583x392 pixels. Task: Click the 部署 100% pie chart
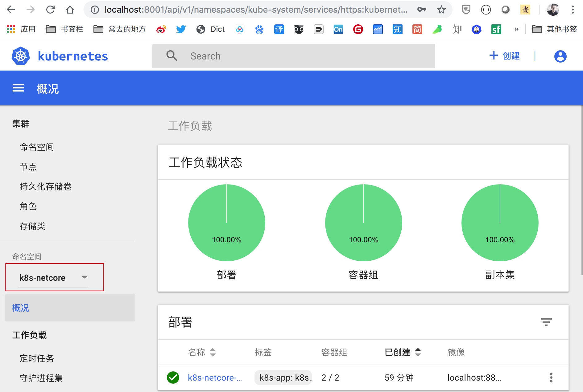tap(227, 223)
